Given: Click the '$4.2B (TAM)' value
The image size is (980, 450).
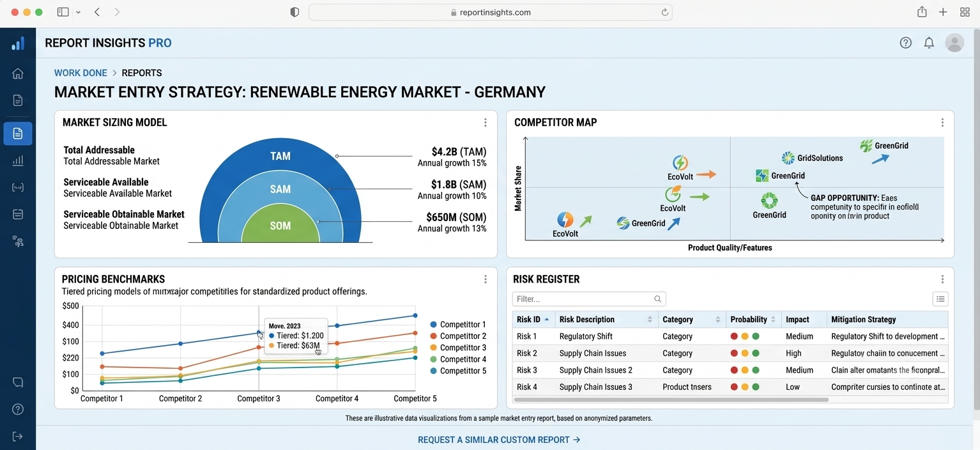Looking at the screenshot, I should (x=459, y=152).
